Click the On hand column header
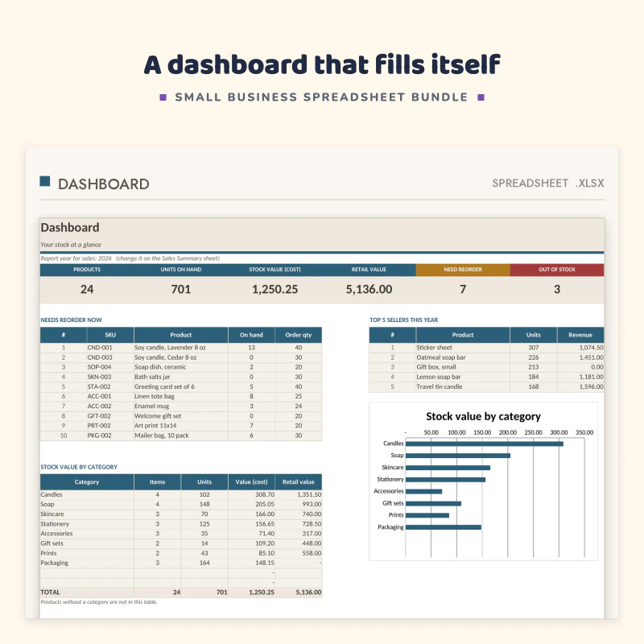644x644 pixels. (251, 335)
